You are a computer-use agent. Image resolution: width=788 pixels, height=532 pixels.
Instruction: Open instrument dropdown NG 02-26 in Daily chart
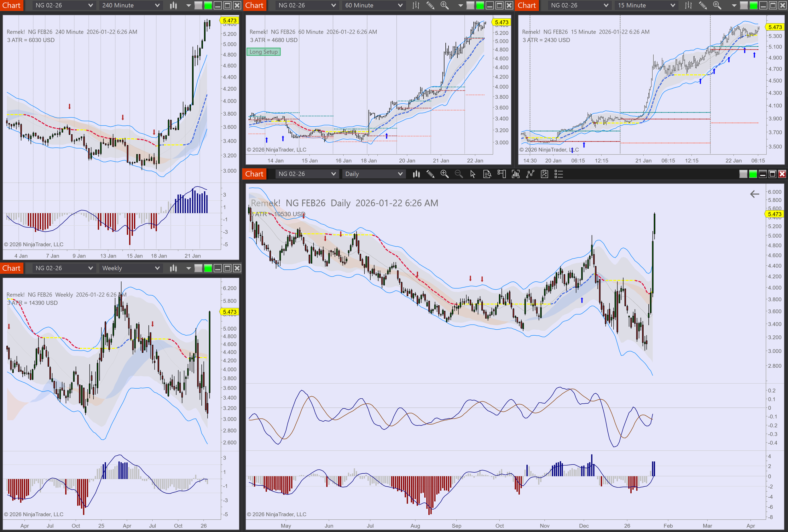[306, 174]
